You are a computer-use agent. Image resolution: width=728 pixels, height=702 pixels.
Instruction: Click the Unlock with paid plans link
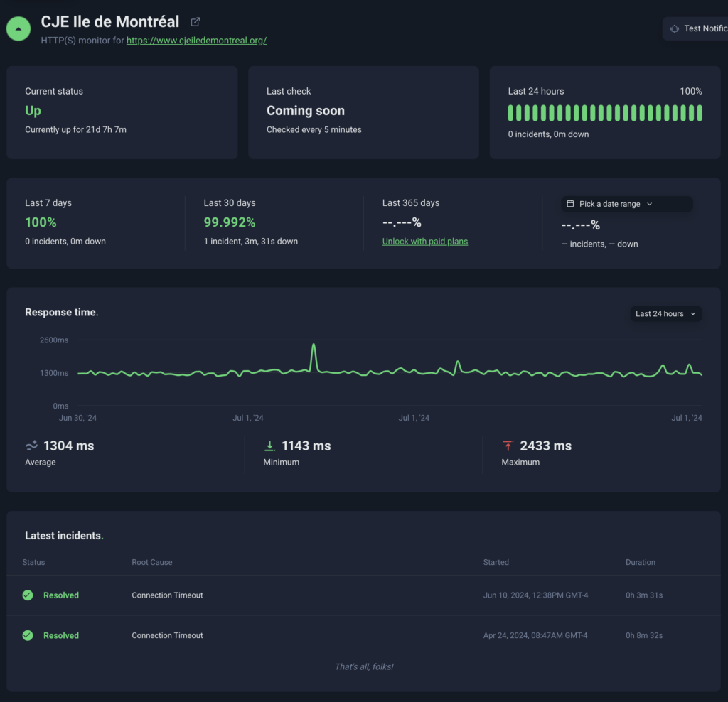click(x=425, y=242)
